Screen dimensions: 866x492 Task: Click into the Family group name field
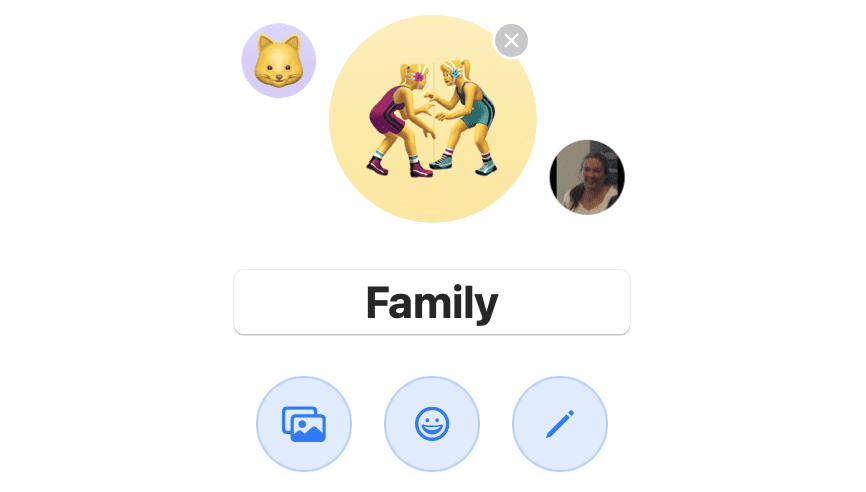click(x=432, y=302)
